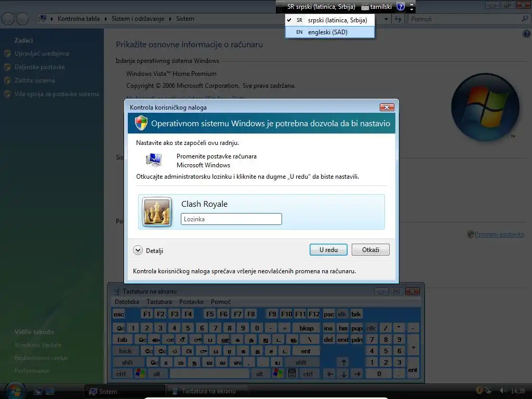Click Tastatura na ekranu taskbar button
The width and height of the screenshot is (532, 399).
coord(207,391)
